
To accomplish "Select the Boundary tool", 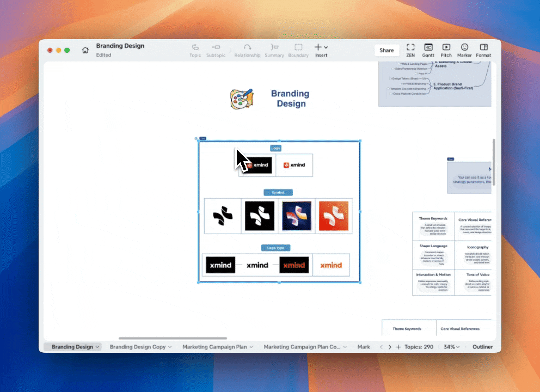I will click(x=298, y=50).
